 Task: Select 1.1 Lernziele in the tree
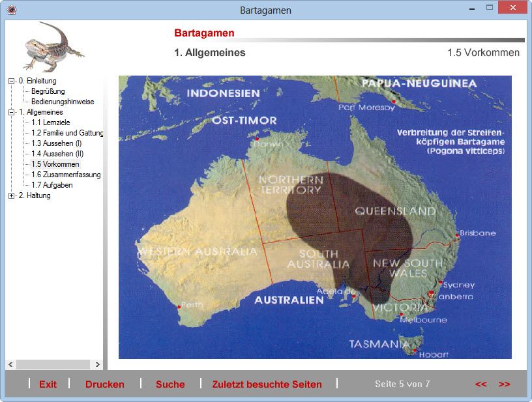click(51, 122)
